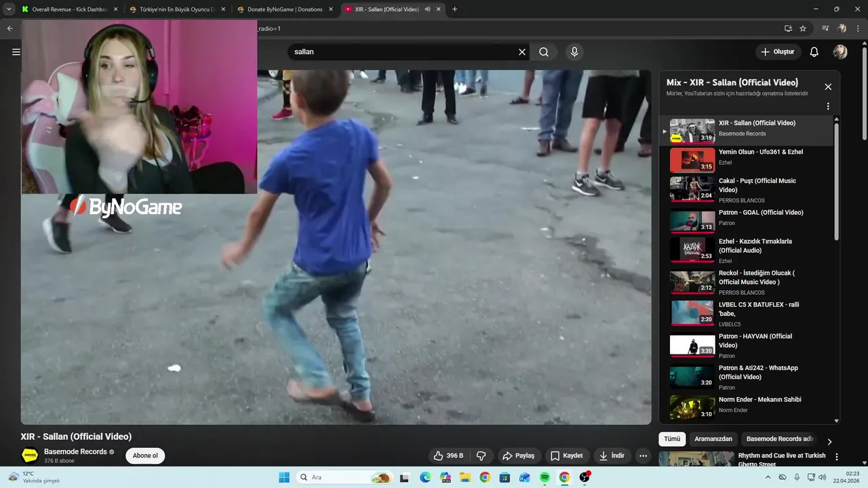Open the YouTube hamburger guide menu
Viewport: 868px width, 488px height.
16,52
